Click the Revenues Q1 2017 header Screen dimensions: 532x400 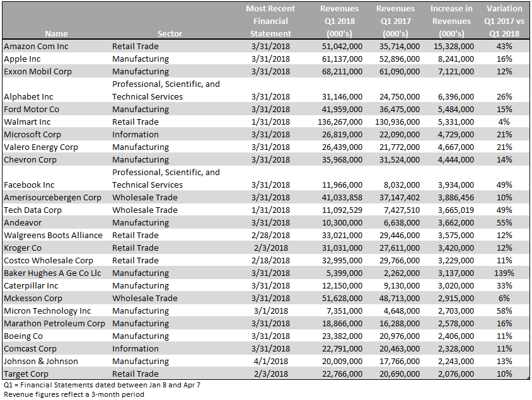(x=395, y=21)
